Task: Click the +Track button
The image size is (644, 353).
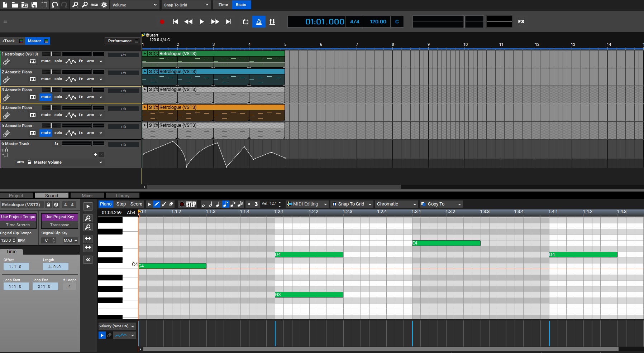Action: (x=8, y=41)
